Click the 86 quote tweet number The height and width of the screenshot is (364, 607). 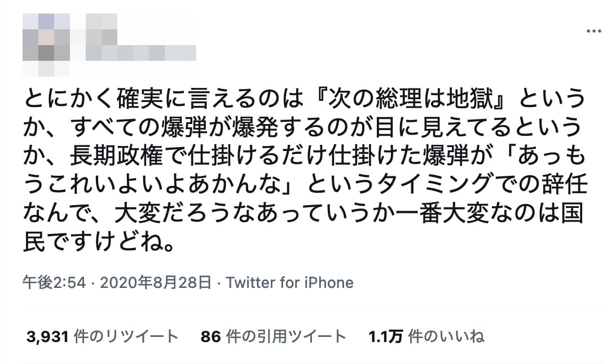pos(210,337)
